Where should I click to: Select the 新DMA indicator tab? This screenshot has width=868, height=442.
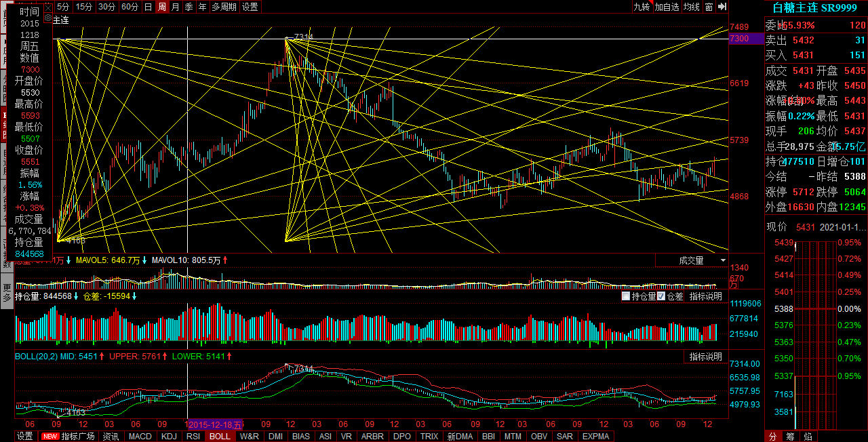coord(459,437)
